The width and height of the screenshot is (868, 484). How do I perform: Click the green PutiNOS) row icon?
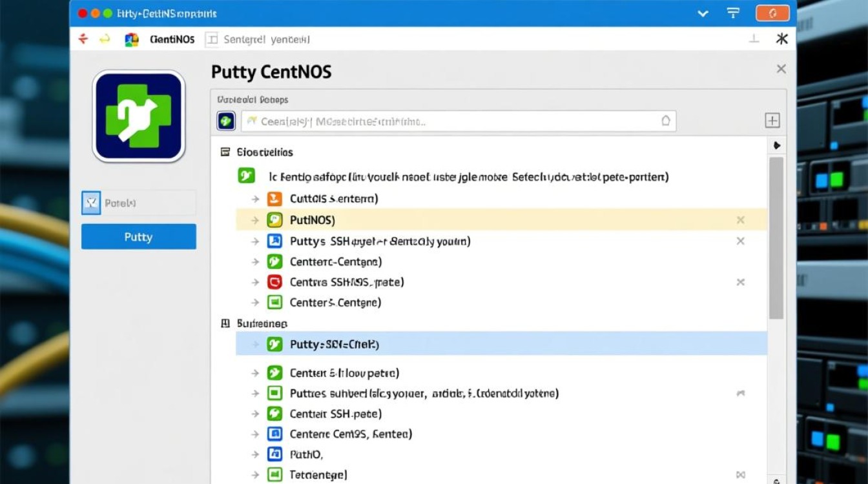[x=274, y=220]
